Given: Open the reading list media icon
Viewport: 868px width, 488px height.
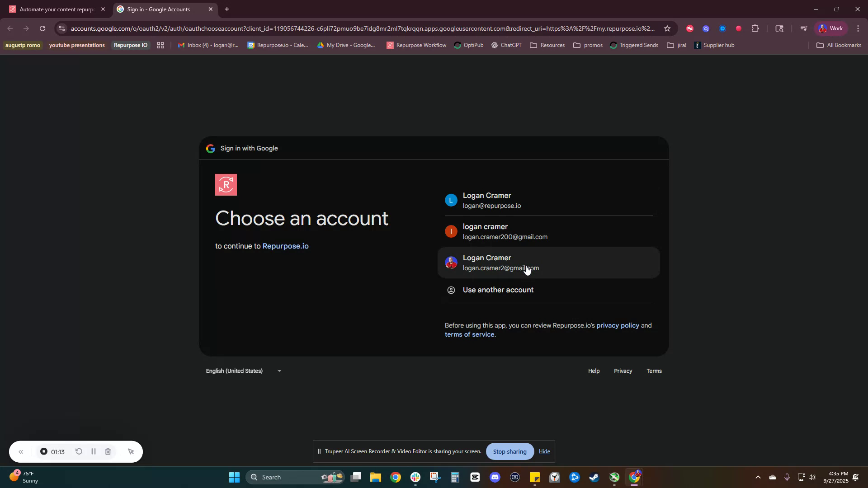Looking at the screenshot, I should (x=804, y=28).
